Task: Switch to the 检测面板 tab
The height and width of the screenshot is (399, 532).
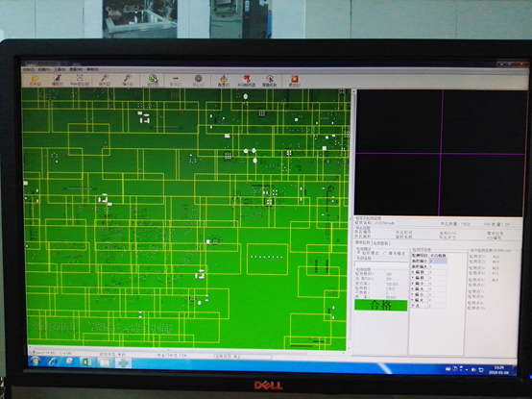Action: (x=381, y=243)
